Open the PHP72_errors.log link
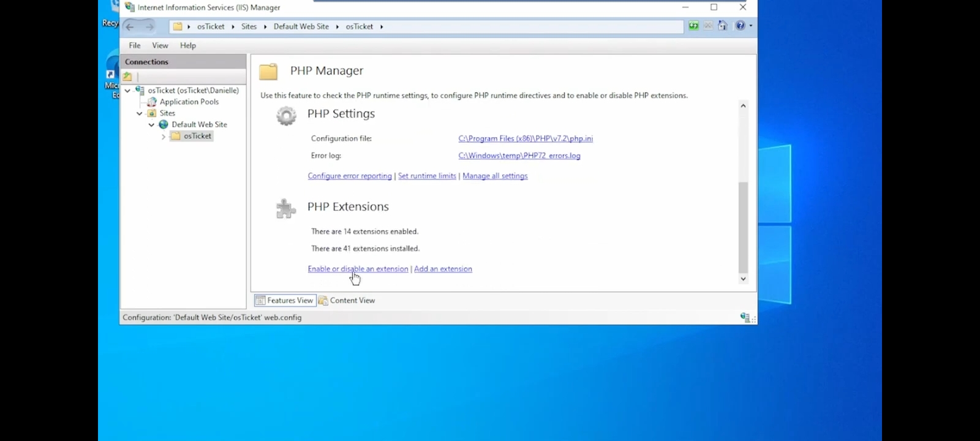The height and width of the screenshot is (441, 980). click(519, 156)
